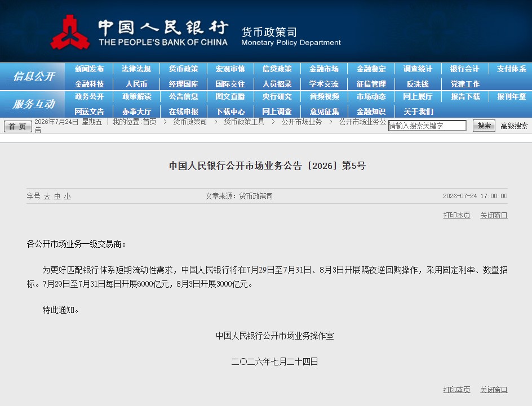Open 图文直播 under 服务互动
Viewport: 532px width, 406px height.
pos(230,97)
